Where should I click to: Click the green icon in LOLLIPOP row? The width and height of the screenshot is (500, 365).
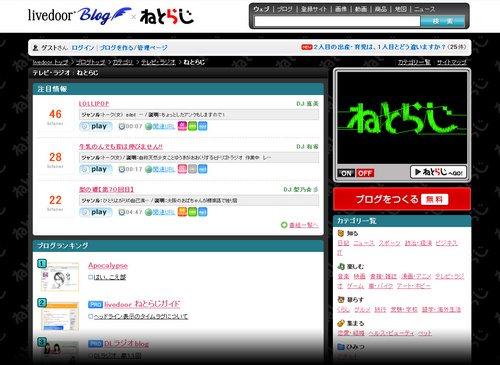tap(192, 126)
